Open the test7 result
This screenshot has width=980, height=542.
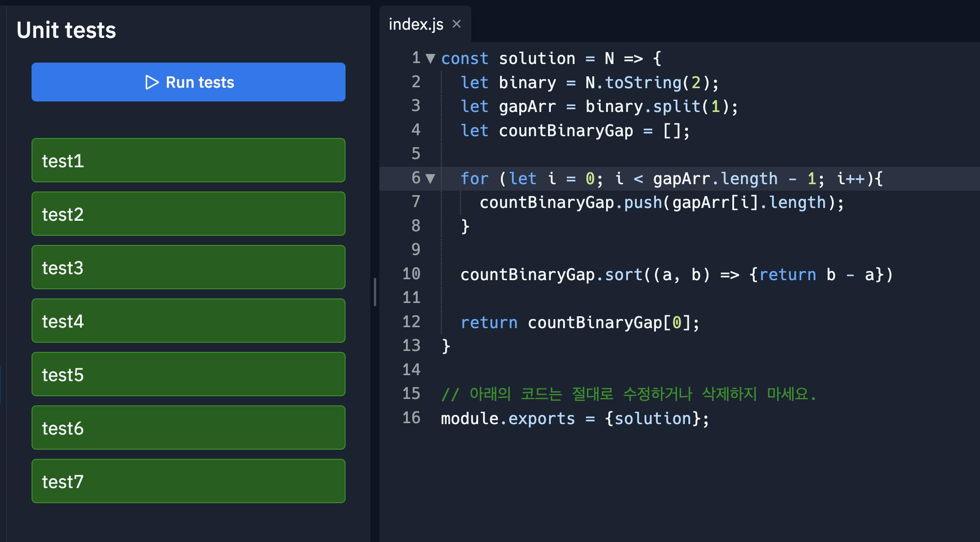point(188,481)
